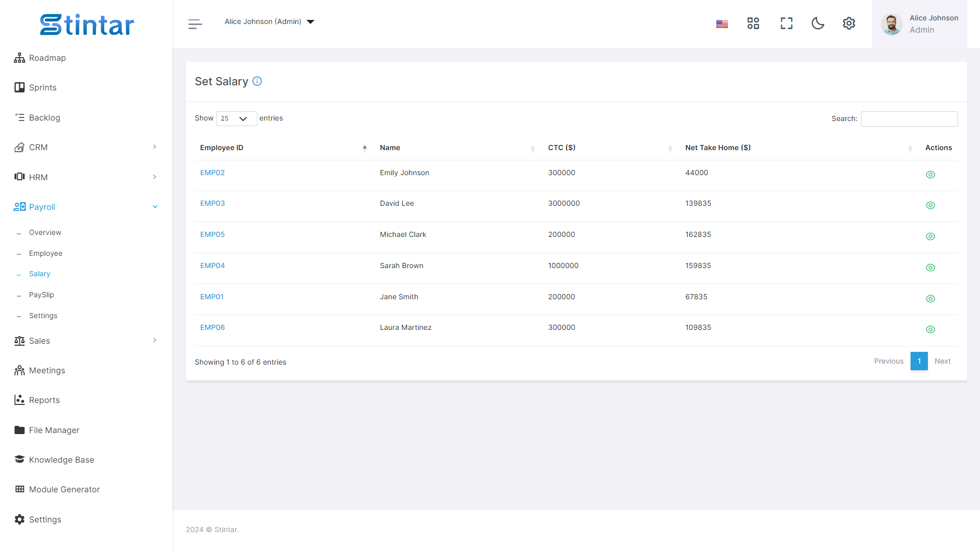
Task: Sort table by Net Take Home ($)
Action: click(x=800, y=148)
